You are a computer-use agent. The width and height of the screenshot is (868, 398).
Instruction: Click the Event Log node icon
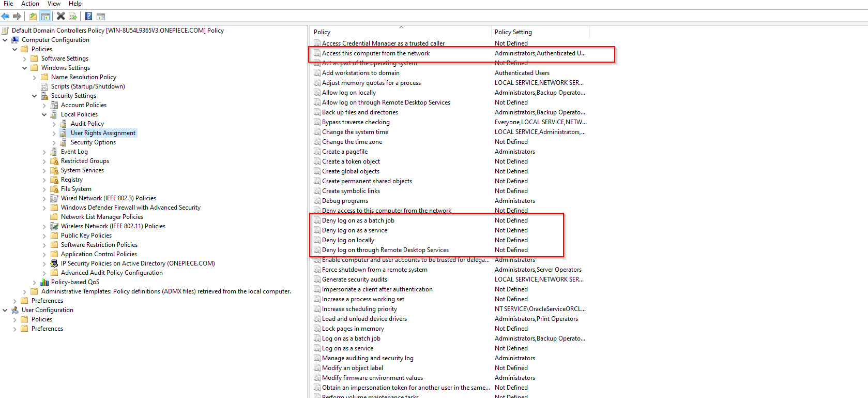tap(54, 152)
